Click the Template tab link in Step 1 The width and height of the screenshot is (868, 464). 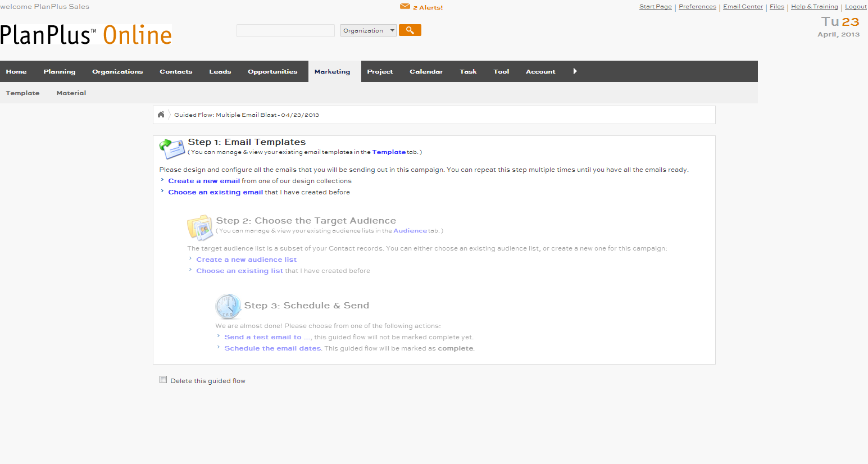coord(389,152)
